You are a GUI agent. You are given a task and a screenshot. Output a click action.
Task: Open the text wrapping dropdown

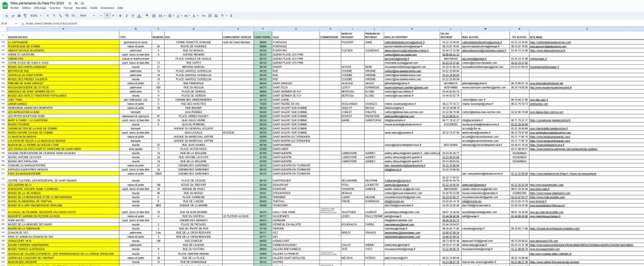pos(187,16)
